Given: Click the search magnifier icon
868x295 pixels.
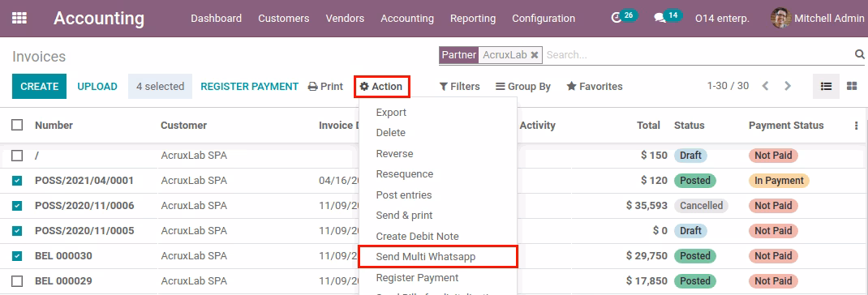Looking at the screenshot, I should click(x=860, y=54).
